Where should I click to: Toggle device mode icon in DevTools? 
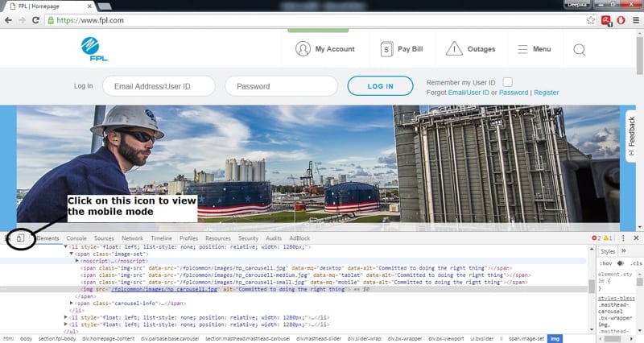point(22,238)
